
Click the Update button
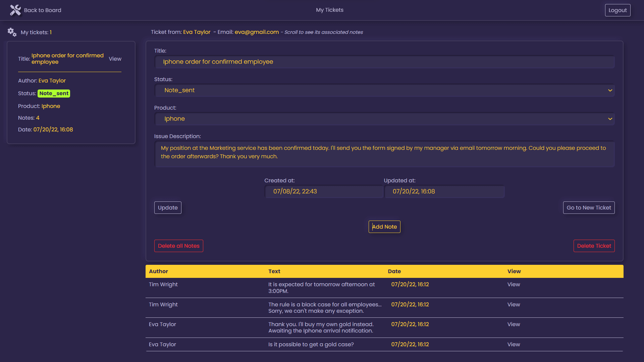(x=168, y=207)
